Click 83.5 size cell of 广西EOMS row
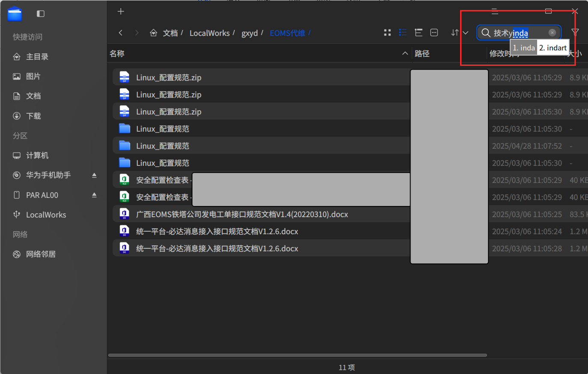The width and height of the screenshot is (588, 374). pyautogui.click(x=578, y=214)
